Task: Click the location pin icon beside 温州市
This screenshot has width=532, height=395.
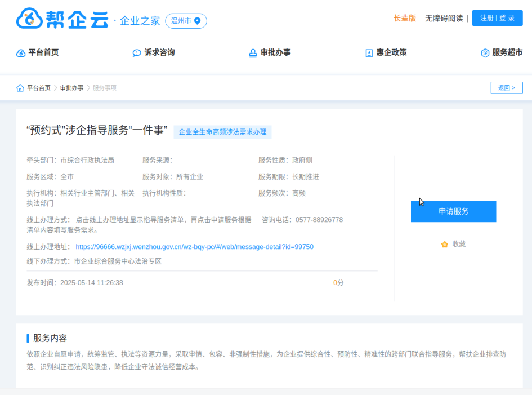Action: (x=198, y=21)
